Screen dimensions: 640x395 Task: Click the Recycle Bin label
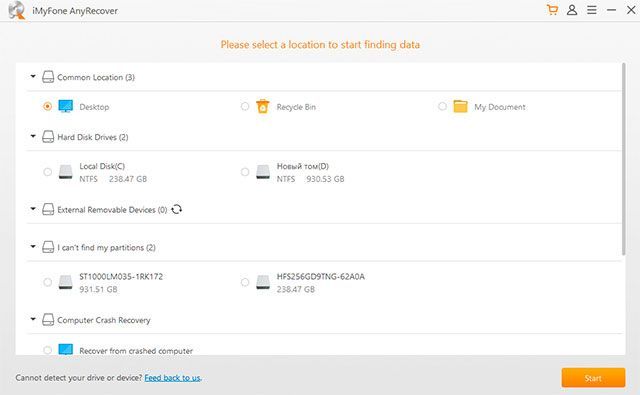[296, 107]
